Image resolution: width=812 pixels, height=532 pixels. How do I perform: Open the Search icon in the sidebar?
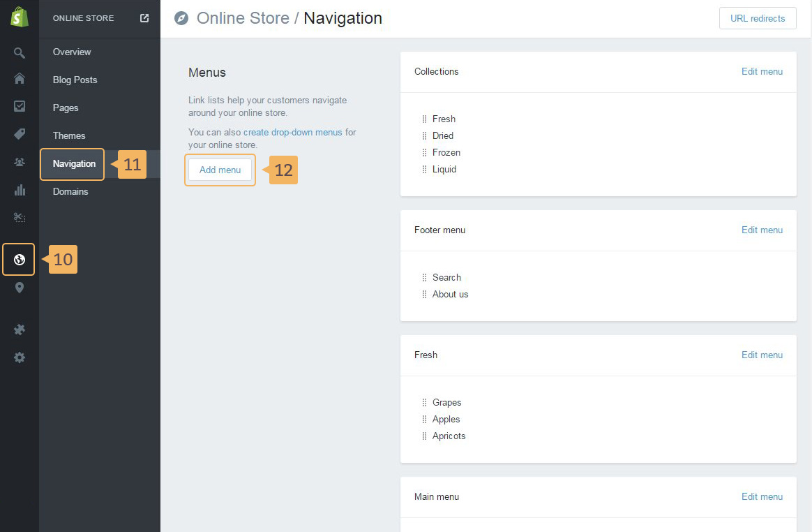[x=20, y=53]
